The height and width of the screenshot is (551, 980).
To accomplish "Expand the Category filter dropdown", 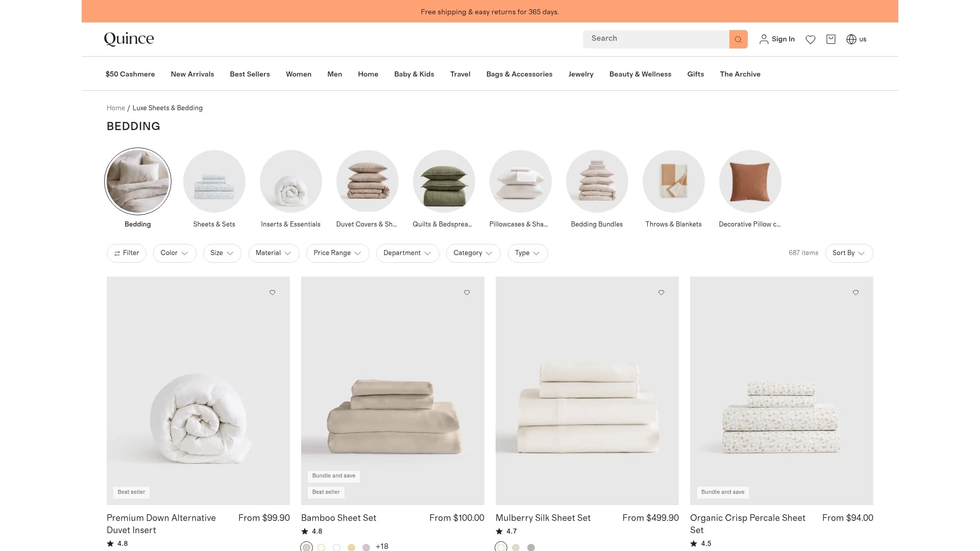I will coord(473,253).
